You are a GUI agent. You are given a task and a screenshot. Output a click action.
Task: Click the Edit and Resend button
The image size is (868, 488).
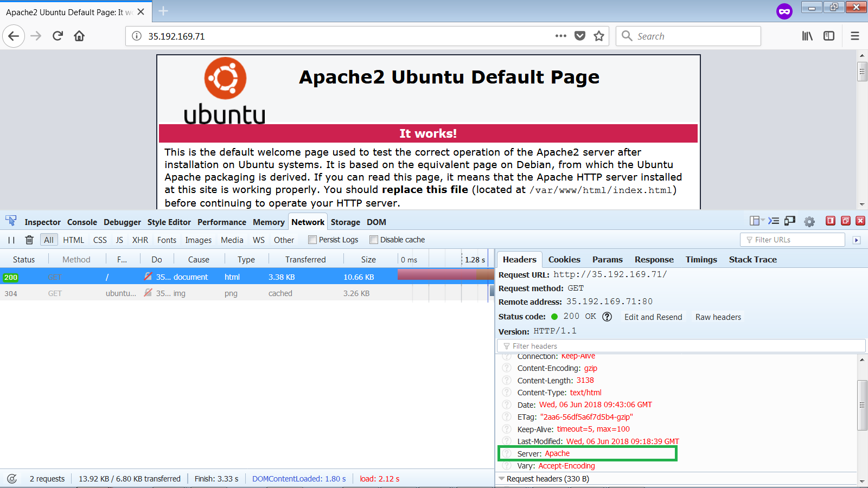coord(653,317)
